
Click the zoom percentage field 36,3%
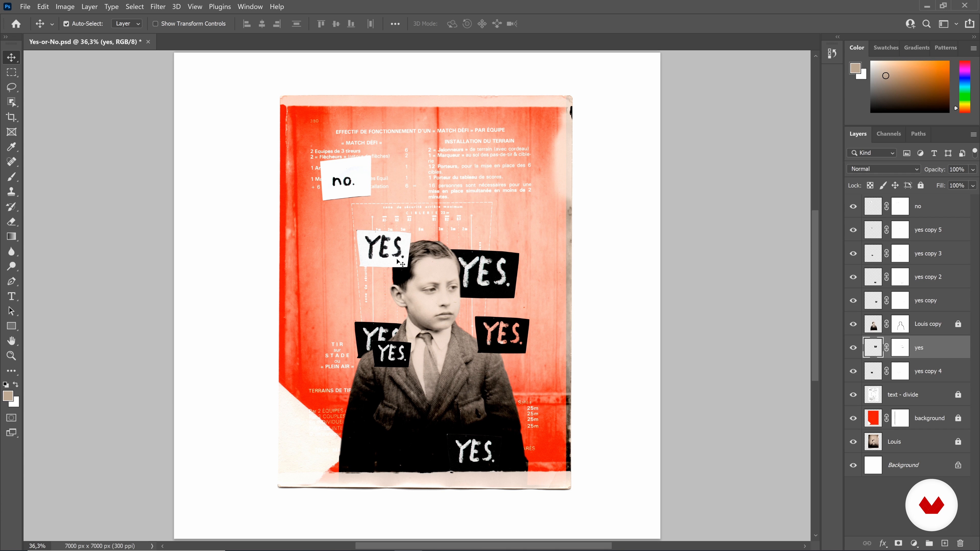click(x=37, y=546)
